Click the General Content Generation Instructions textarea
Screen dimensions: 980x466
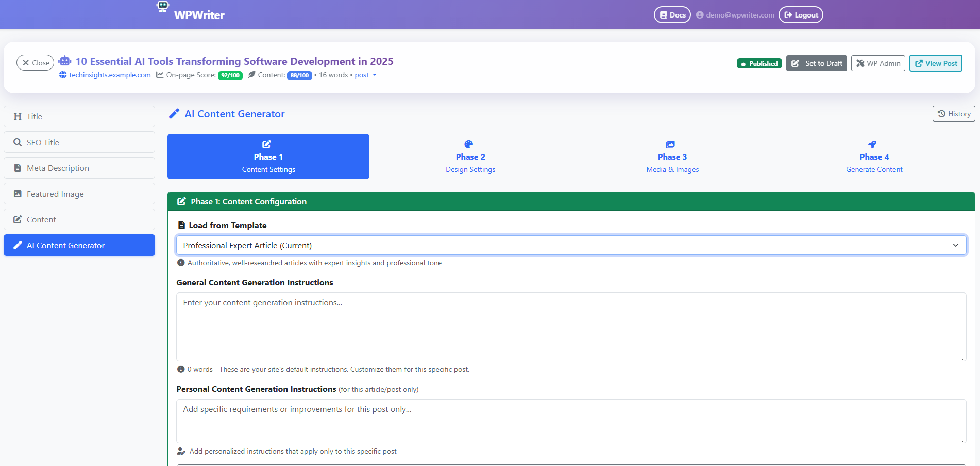pyautogui.click(x=571, y=327)
